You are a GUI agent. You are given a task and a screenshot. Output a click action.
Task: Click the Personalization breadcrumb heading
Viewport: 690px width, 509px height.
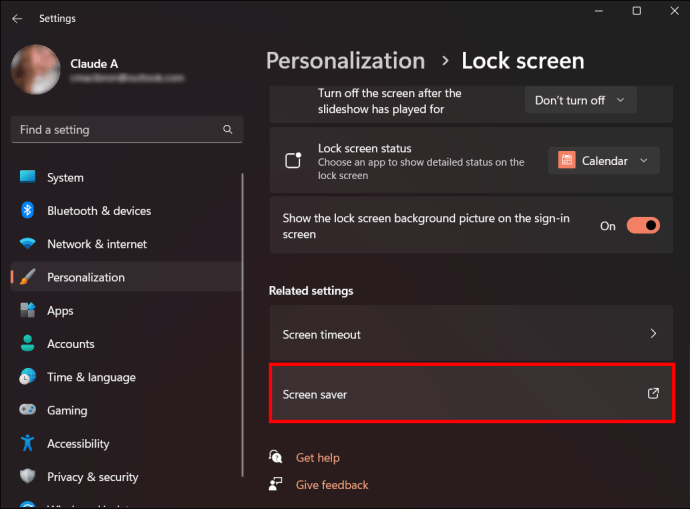point(345,61)
